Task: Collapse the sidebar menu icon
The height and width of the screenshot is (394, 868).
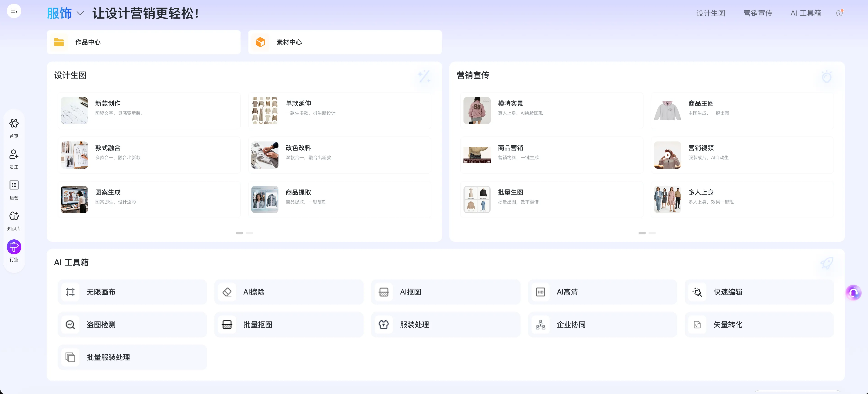Action: click(14, 11)
